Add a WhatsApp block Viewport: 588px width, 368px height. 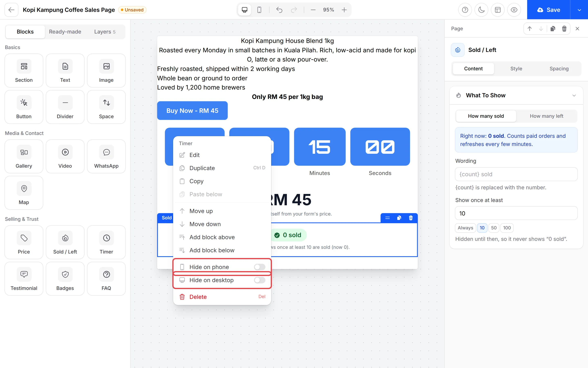pos(106,156)
